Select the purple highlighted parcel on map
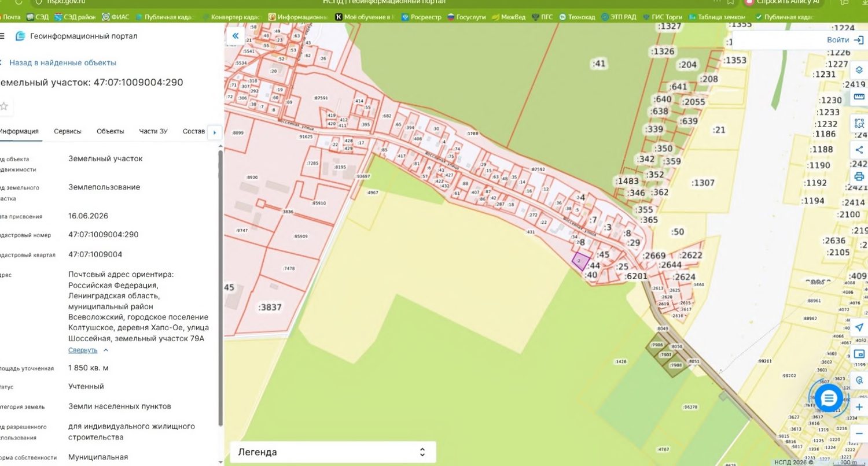Image resolution: width=868 pixels, height=466 pixels. pyautogui.click(x=580, y=262)
